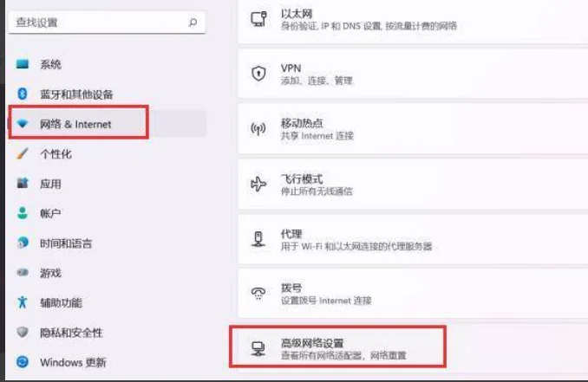Click the 移动热点 hotspot icon

tap(258, 129)
